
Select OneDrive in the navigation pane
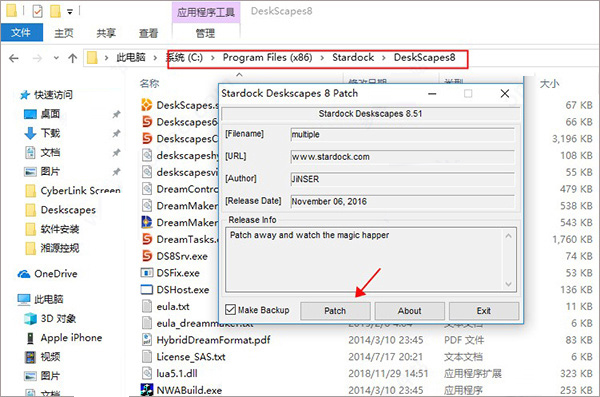[x=55, y=274]
